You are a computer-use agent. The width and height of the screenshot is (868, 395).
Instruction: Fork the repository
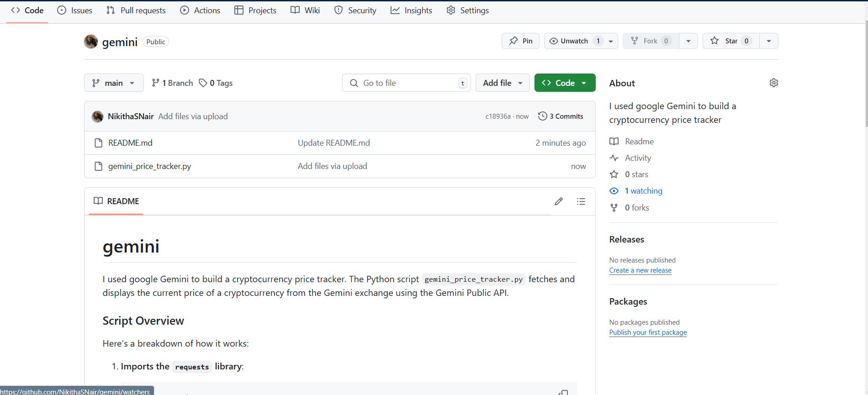[x=651, y=41]
